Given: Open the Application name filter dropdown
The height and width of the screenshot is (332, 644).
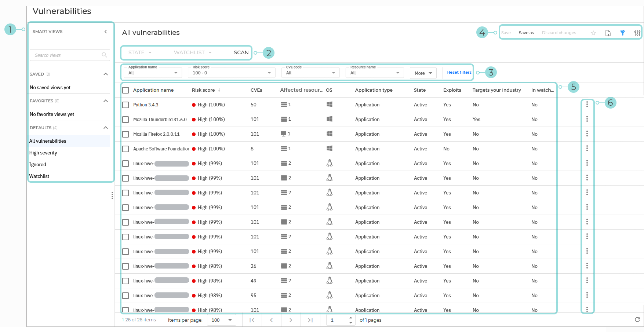Looking at the screenshot, I should (152, 73).
